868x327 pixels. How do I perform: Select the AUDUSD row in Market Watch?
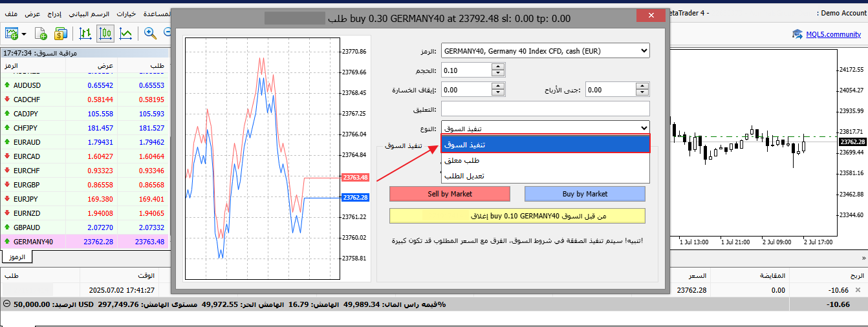click(85, 85)
